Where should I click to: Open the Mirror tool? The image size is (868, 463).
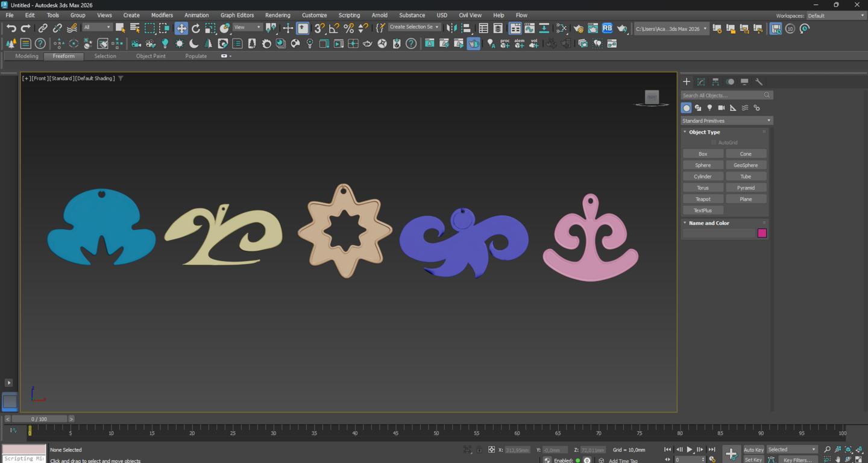coord(451,28)
